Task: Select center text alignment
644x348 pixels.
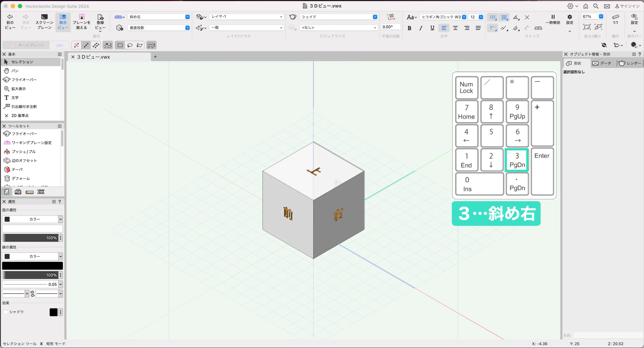Action: point(455,28)
